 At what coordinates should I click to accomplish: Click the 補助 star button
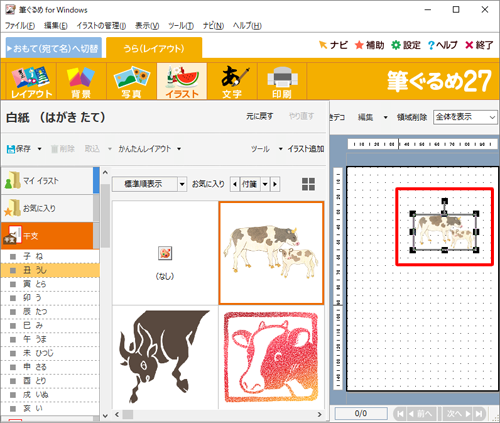point(369,45)
